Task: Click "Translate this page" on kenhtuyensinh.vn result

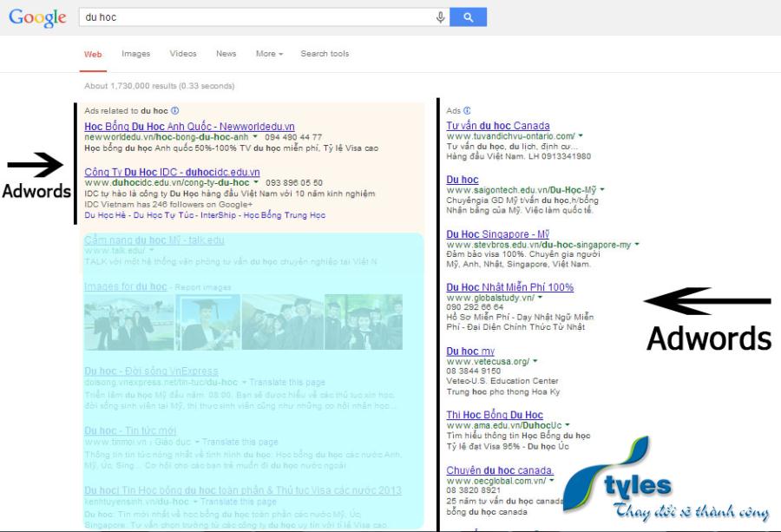Action: click(239, 502)
